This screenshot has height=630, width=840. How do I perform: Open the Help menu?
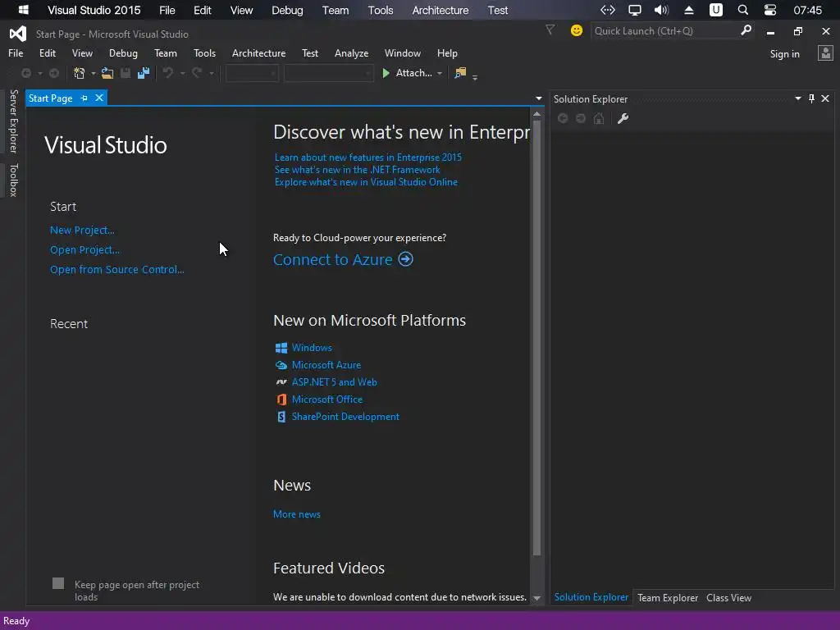pos(447,53)
